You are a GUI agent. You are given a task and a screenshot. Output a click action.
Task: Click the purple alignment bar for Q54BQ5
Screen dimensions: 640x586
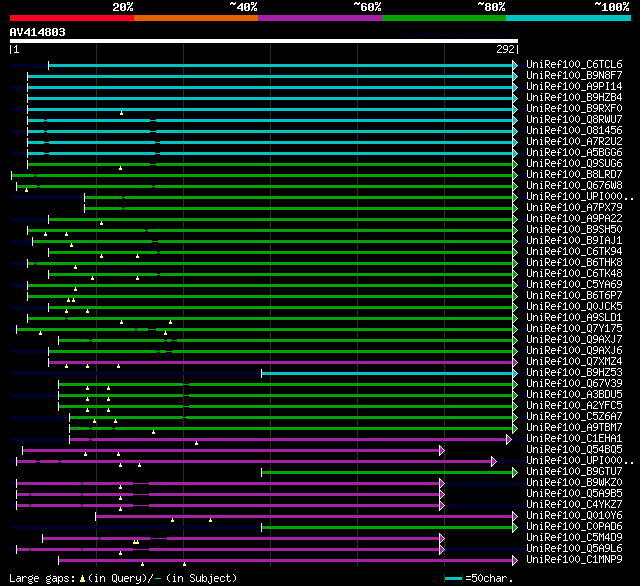[231, 451]
